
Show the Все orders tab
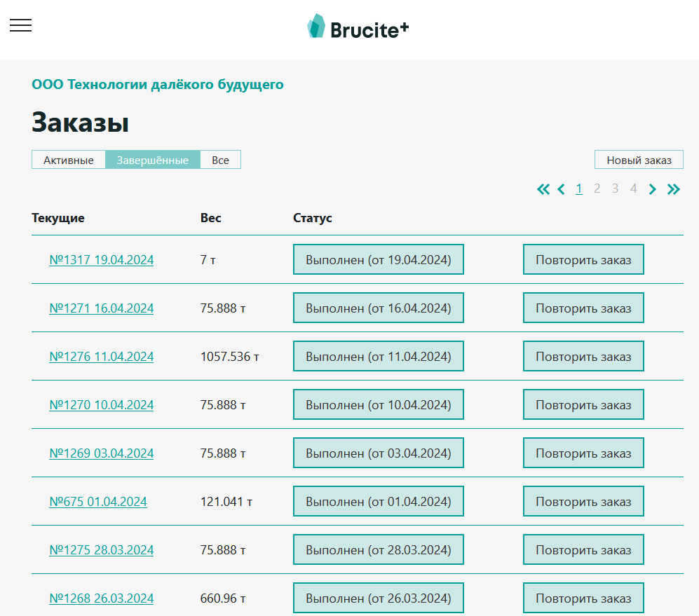[220, 160]
